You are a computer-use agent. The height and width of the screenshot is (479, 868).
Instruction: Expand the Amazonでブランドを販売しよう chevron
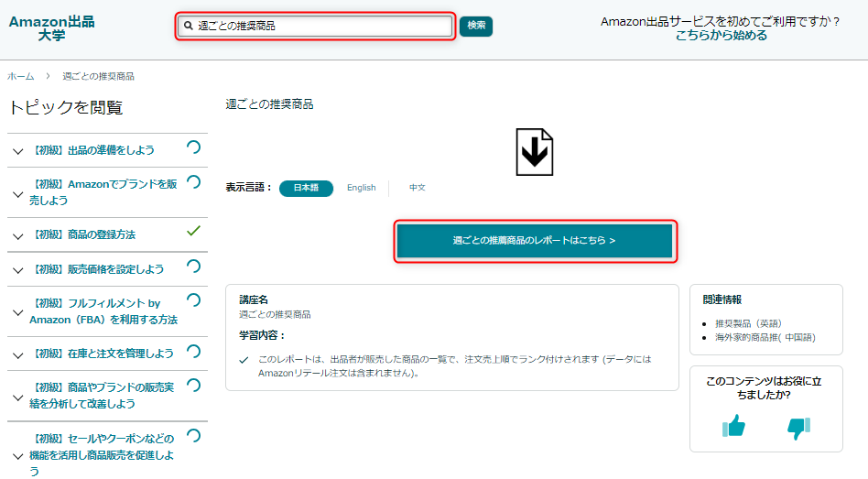[17, 194]
